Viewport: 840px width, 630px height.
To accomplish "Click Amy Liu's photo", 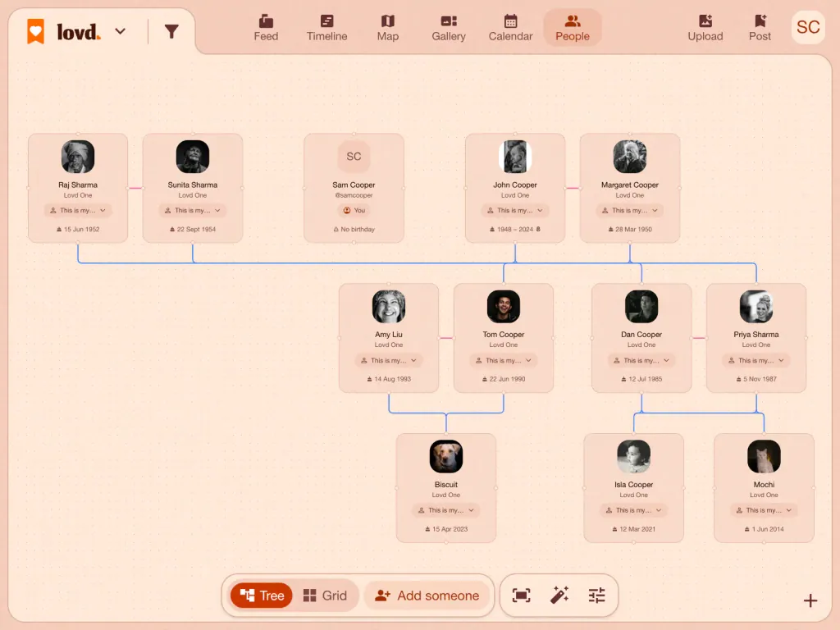I will [x=389, y=307].
